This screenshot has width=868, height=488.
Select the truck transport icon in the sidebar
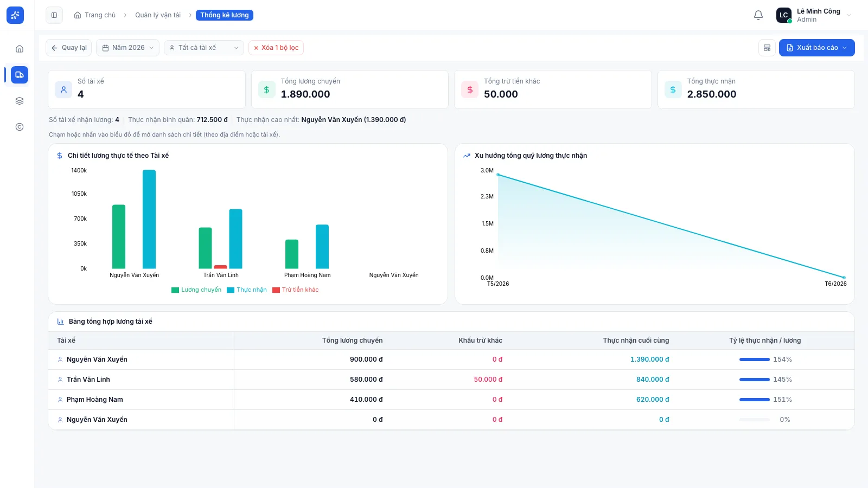click(20, 75)
